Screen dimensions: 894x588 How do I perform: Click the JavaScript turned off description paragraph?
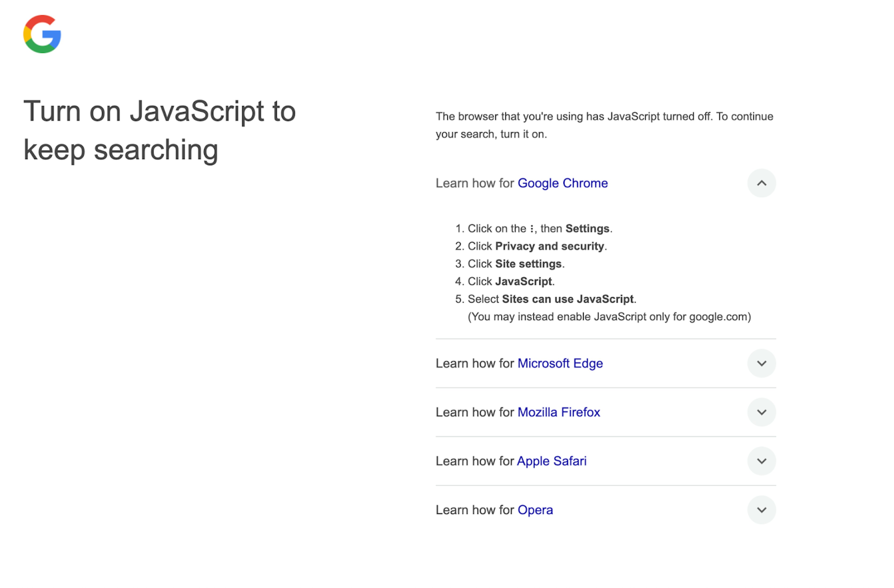tap(604, 126)
